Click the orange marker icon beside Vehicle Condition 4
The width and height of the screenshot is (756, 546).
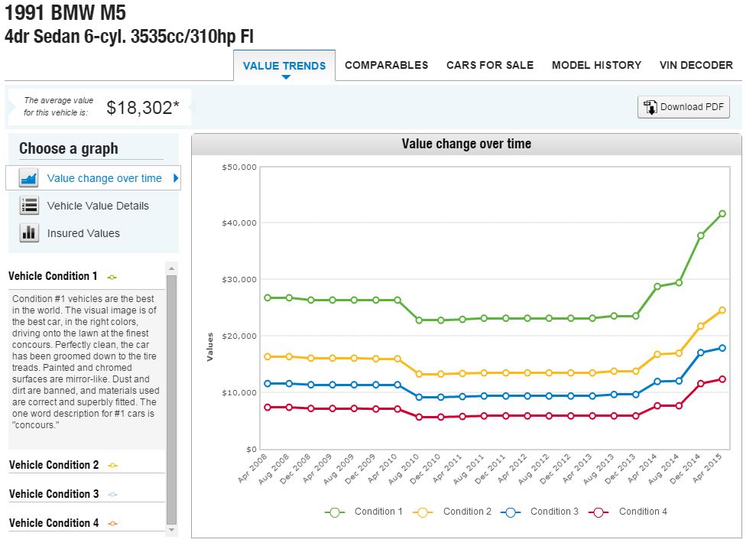[113, 524]
